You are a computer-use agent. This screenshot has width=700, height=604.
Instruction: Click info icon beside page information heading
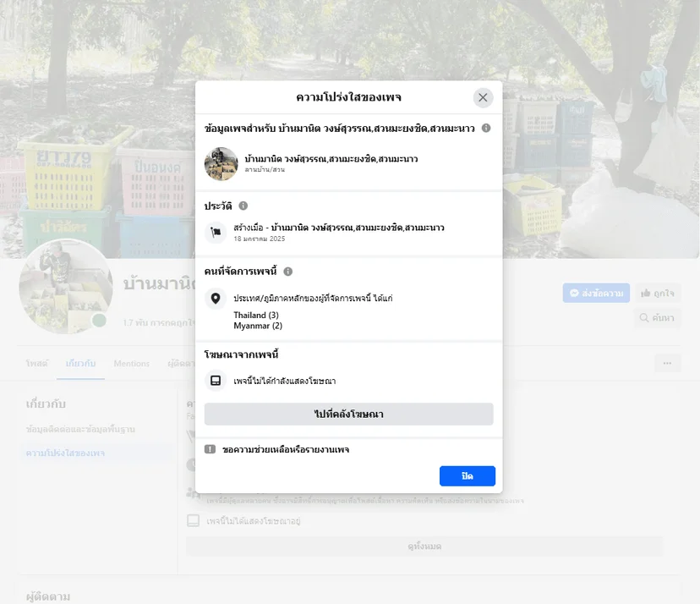tap(486, 129)
